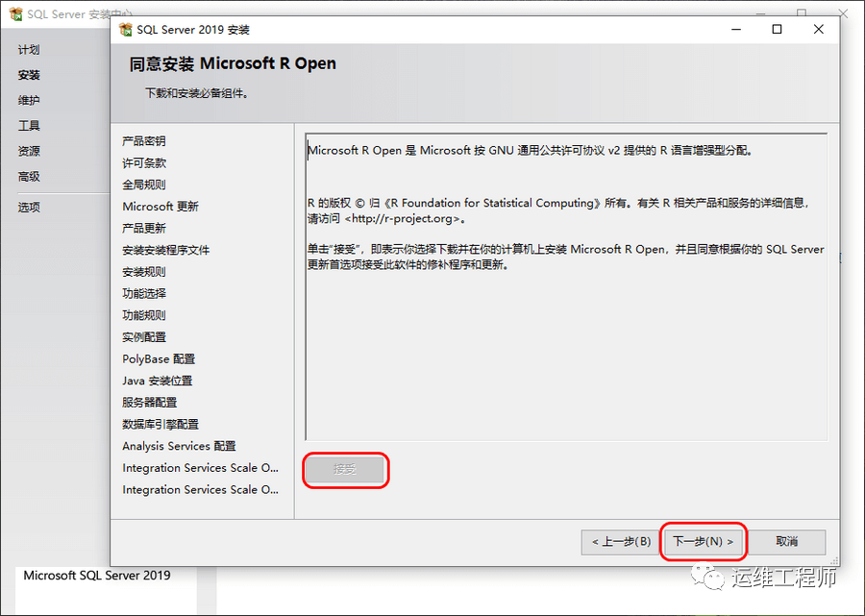
Task: Click the 同意安装 Microsoft R Open heading
Action: 233,64
